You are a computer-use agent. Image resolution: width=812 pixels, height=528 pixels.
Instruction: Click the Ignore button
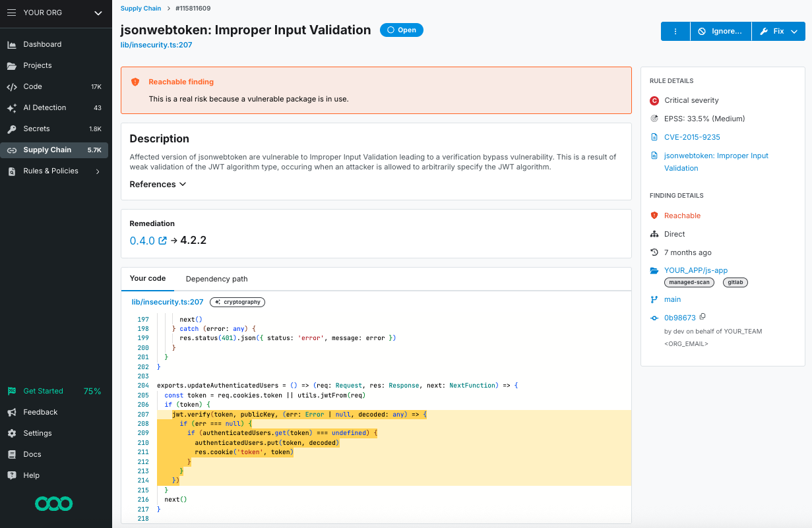[720, 31]
